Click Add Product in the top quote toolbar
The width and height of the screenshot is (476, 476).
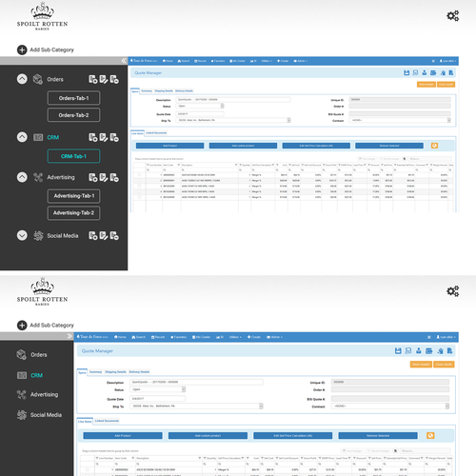(x=169, y=146)
